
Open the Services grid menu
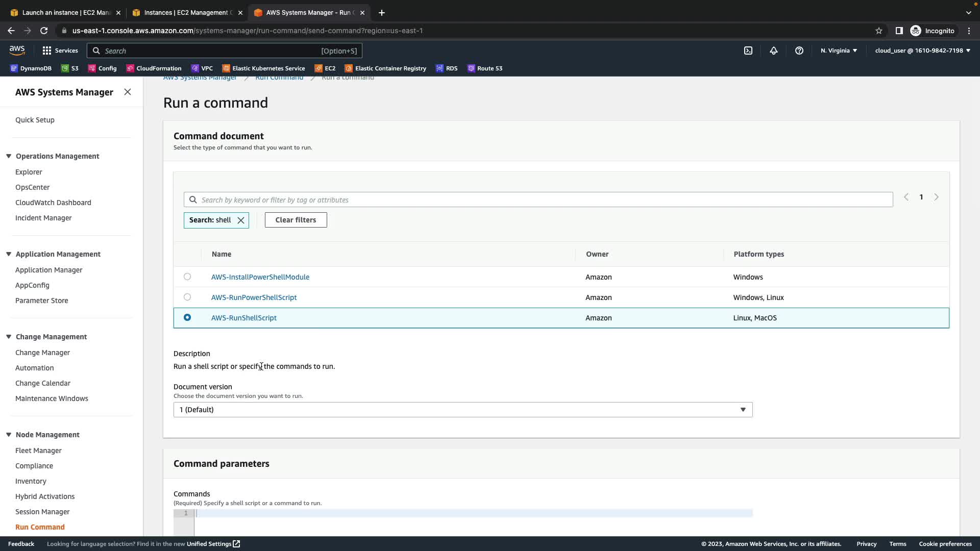point(60,51)
